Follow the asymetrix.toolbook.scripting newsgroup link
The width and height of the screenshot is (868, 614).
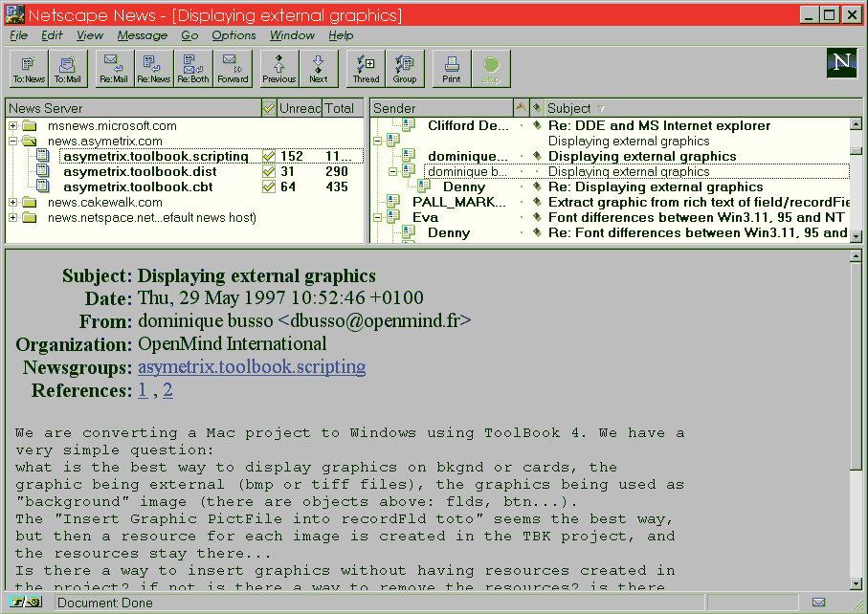[251, 367]
